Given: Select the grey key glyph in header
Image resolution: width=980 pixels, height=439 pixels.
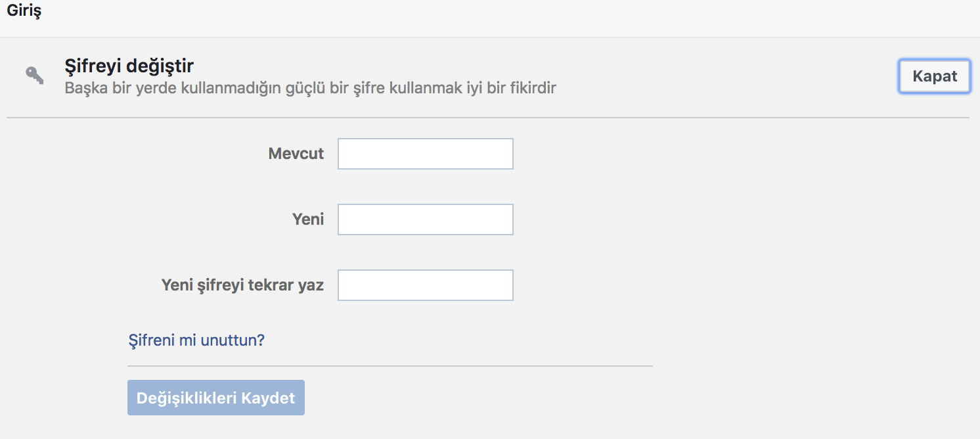Looking at the screenshot, I should 35,76.
